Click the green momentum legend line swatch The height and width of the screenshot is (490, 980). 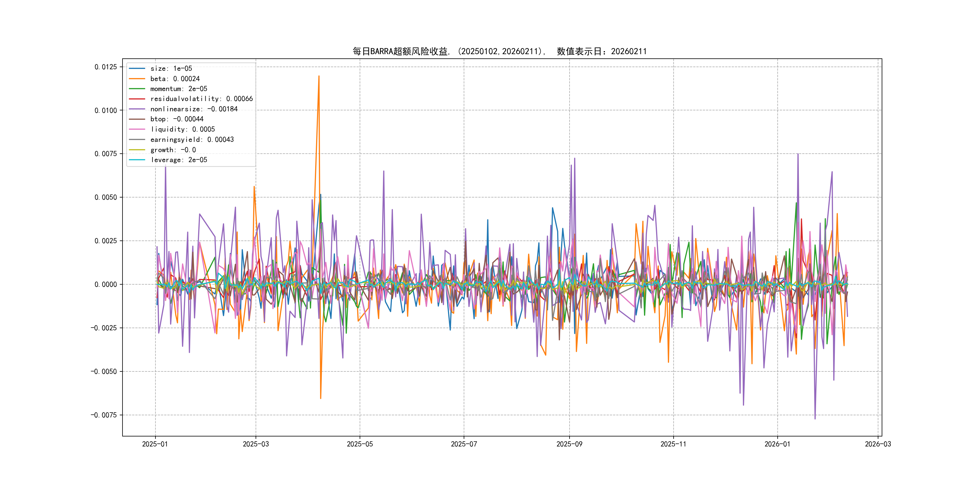[x=137, y=89]
